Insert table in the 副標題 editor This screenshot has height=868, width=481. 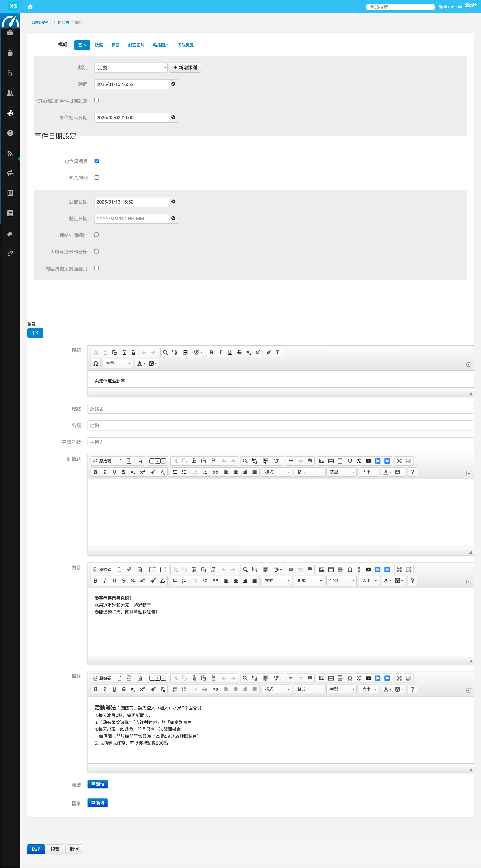coord(331,461)
